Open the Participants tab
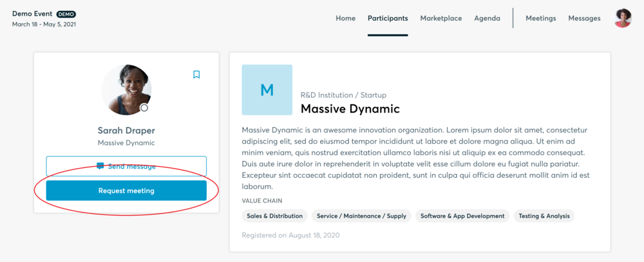This screenshot has width=644, height=262. [388, 18]
